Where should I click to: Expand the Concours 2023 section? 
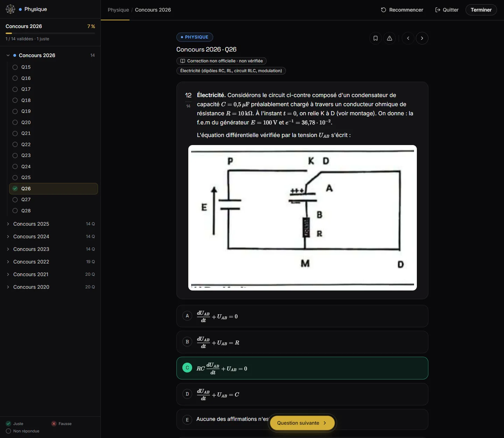coord(51,249)
